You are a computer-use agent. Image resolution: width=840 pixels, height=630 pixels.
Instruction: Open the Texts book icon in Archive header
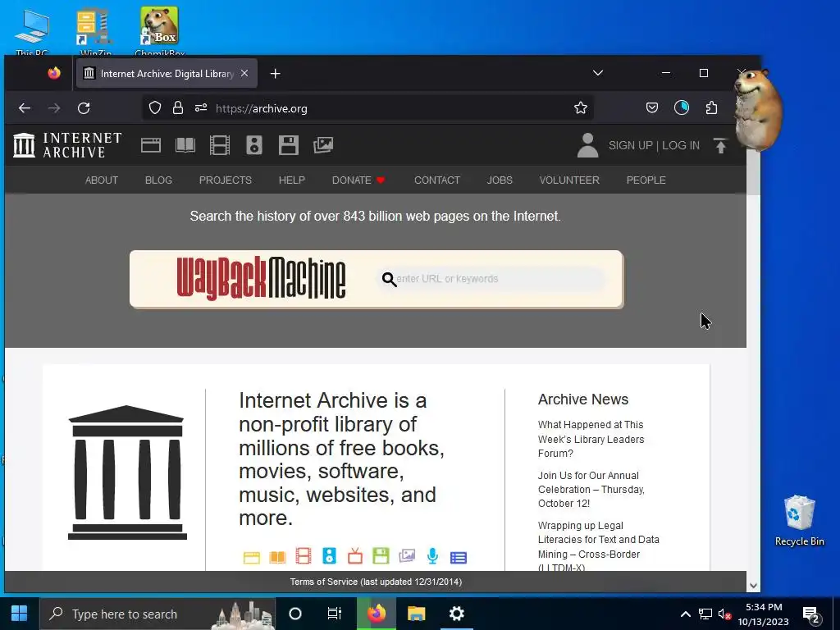coord(185,145)
